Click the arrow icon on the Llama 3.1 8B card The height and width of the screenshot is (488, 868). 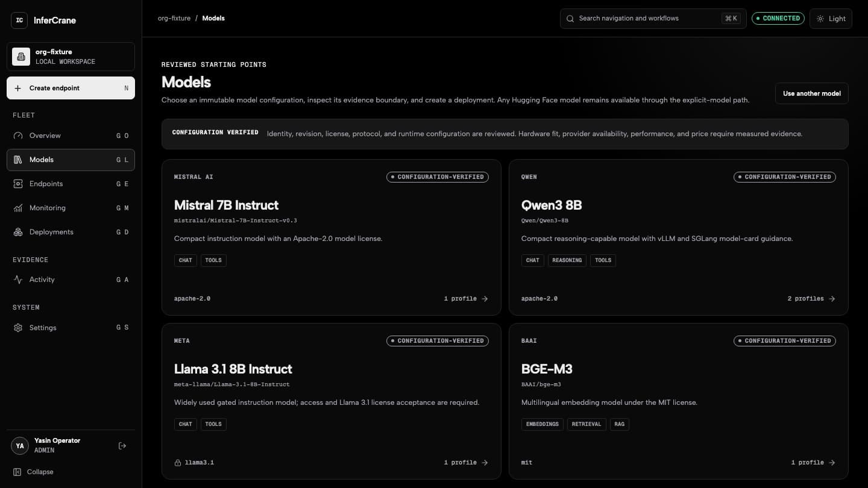485,463
